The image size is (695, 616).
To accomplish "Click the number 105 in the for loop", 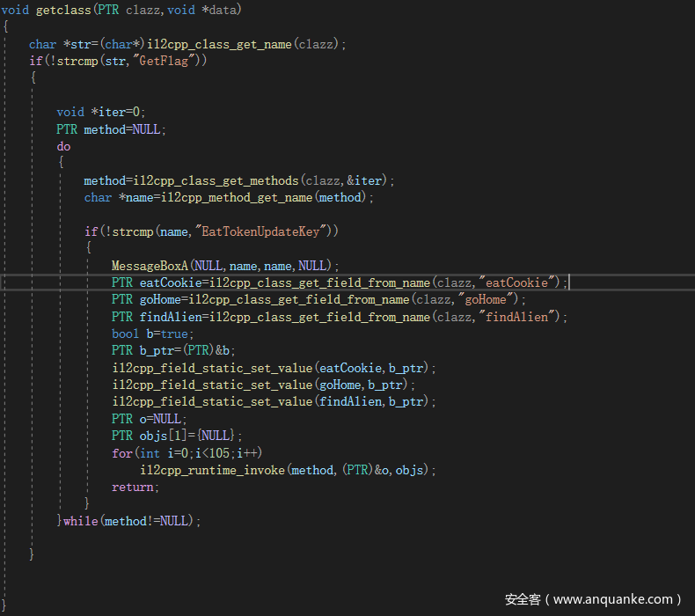I will pyautogui.click(x=223, y=453).
